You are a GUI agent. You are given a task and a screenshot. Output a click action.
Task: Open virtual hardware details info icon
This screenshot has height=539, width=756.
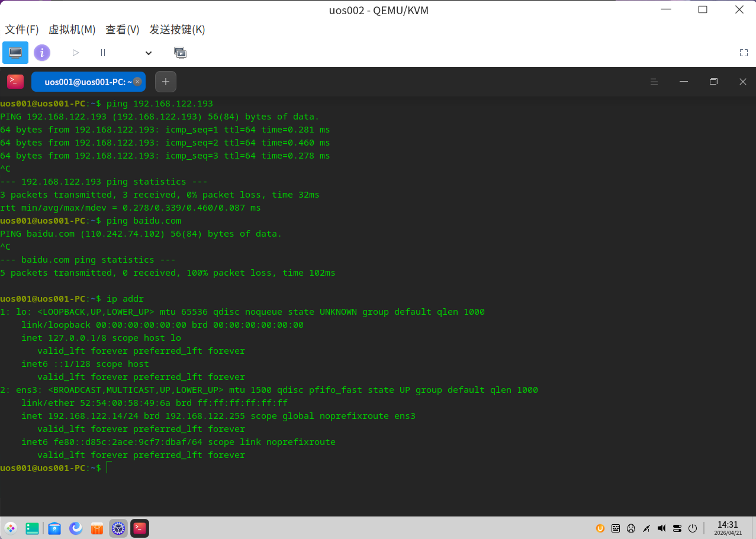[42, 53]
